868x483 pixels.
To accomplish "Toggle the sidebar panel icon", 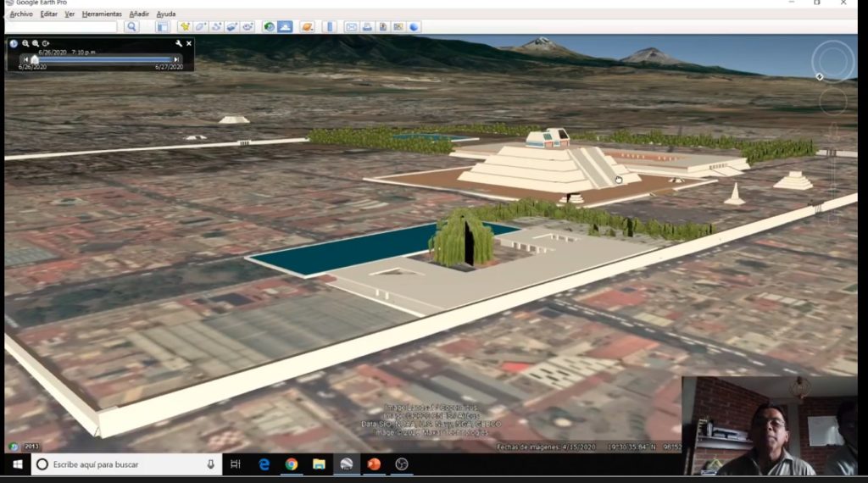I will point(162,27).
